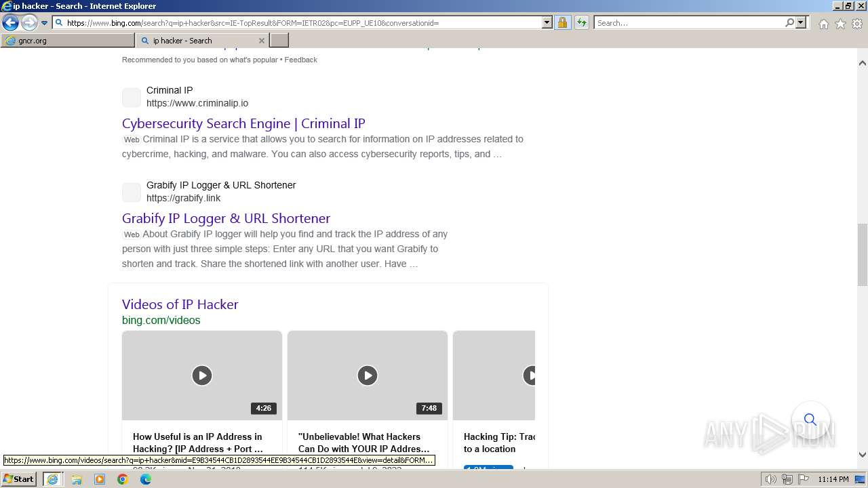This screenshot has width=868, height=488.
Task: Click the search magnifier icon in toolbar
Action: coord(789,22)
